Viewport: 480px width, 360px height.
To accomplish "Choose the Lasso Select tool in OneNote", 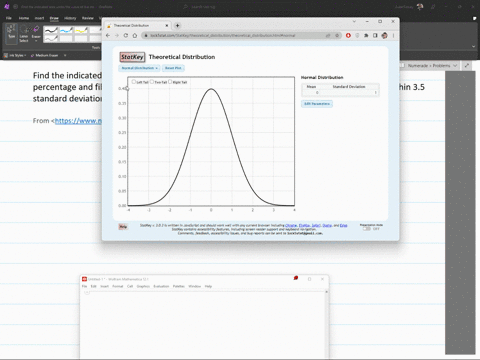I will pos(24,34).
